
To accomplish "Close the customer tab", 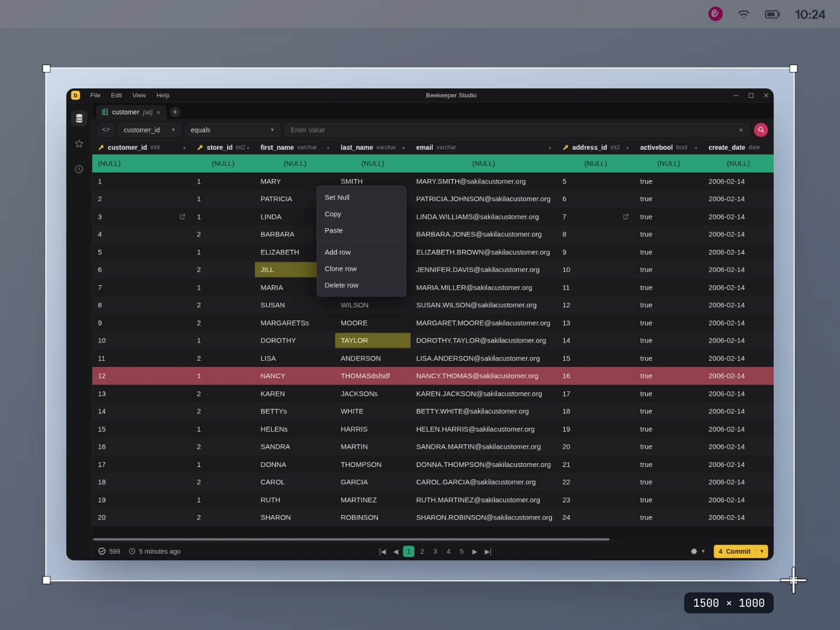I will click(158, 113).
